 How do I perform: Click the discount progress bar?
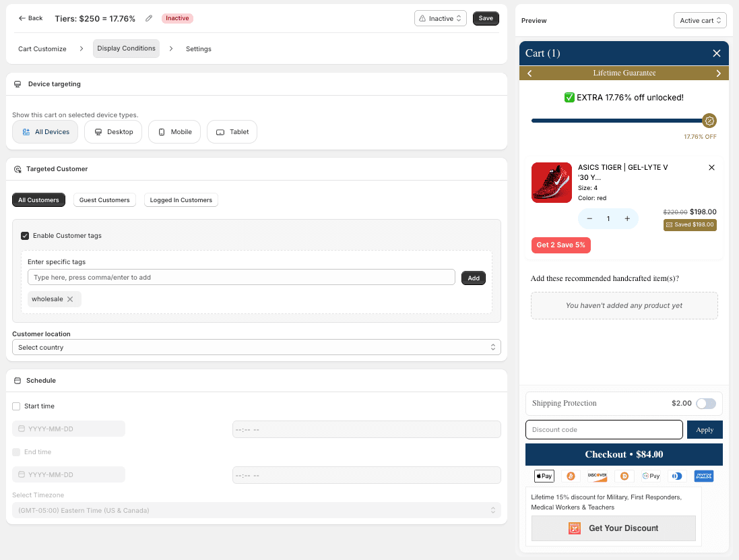click(617, 121)
